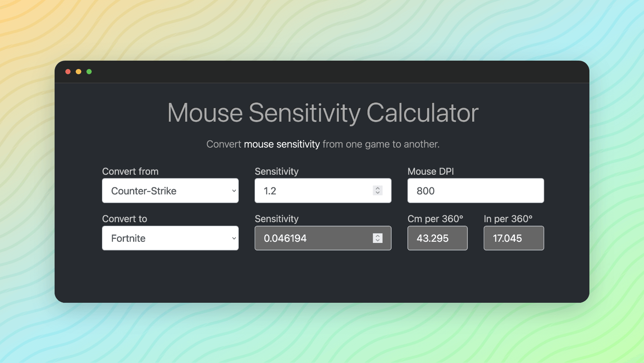This screenshot has height=363, width=644.
Task: Decrease source sensitivity with the down arrow
Action: (x=378, y=193)
